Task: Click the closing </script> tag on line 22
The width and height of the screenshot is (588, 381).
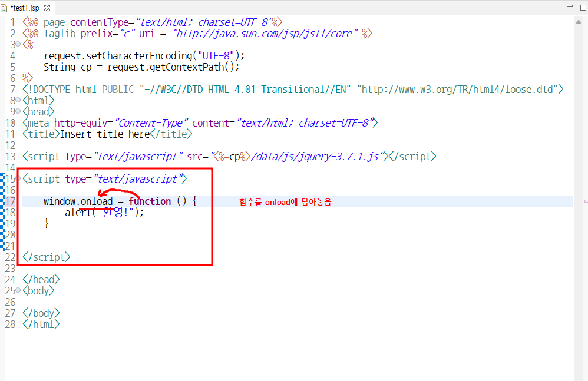Action: 46,257
